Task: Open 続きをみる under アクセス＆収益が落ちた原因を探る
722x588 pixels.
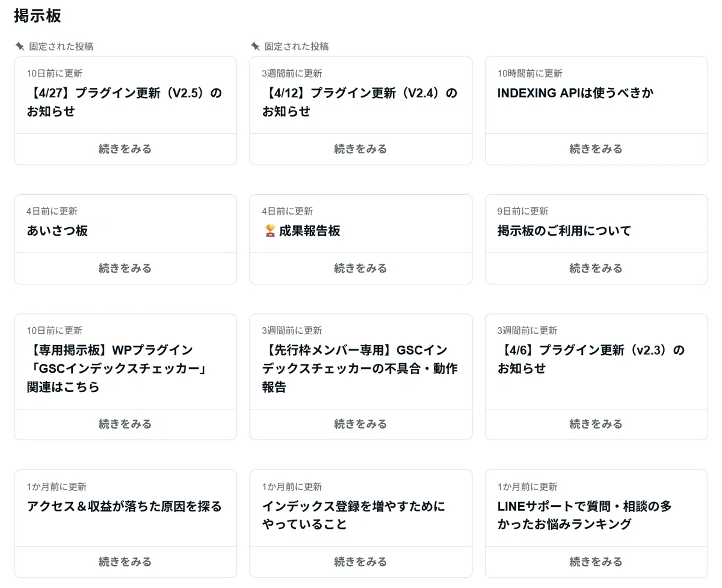Action: 125,562
